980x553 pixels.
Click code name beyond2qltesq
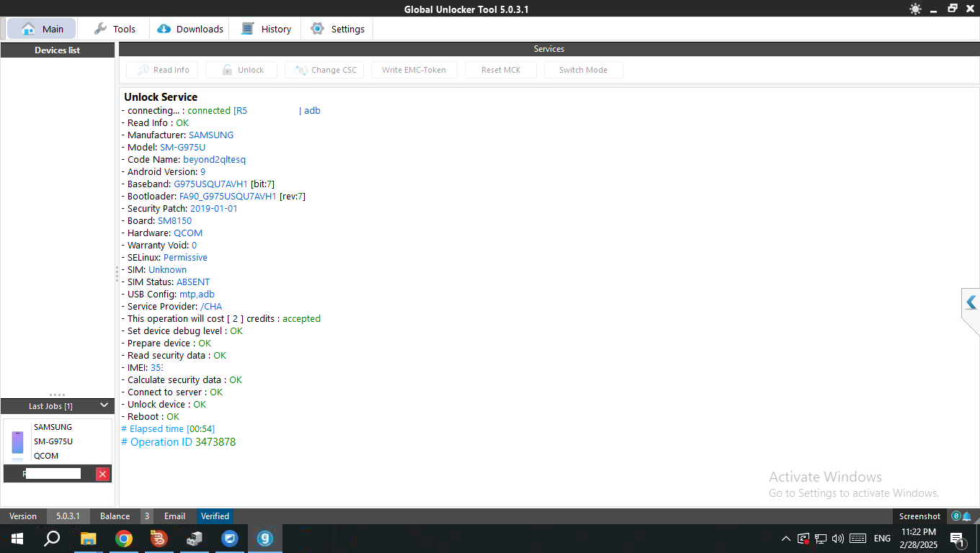coord(214,160)
